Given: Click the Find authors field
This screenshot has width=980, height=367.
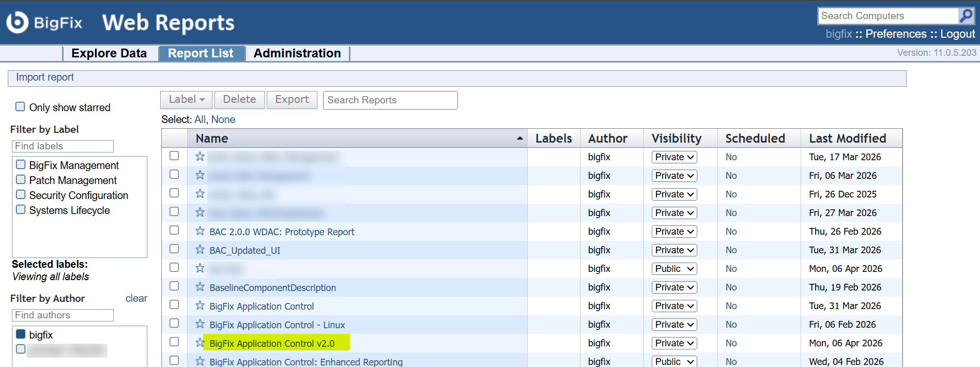Looking at the screenshot, I should [63, 315].
